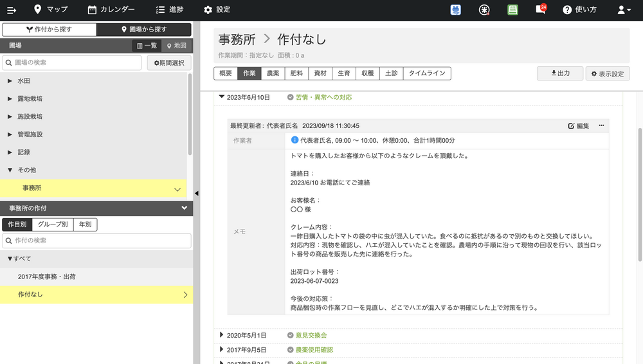Click the 期間選択 button
The width and height of the screenshot is (643, 364).
pos(168,62)
